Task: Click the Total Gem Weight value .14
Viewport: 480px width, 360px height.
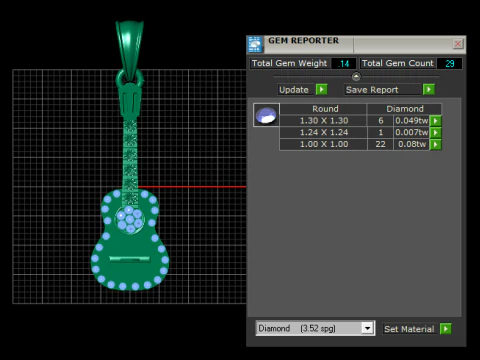Action: coord(343,63)
